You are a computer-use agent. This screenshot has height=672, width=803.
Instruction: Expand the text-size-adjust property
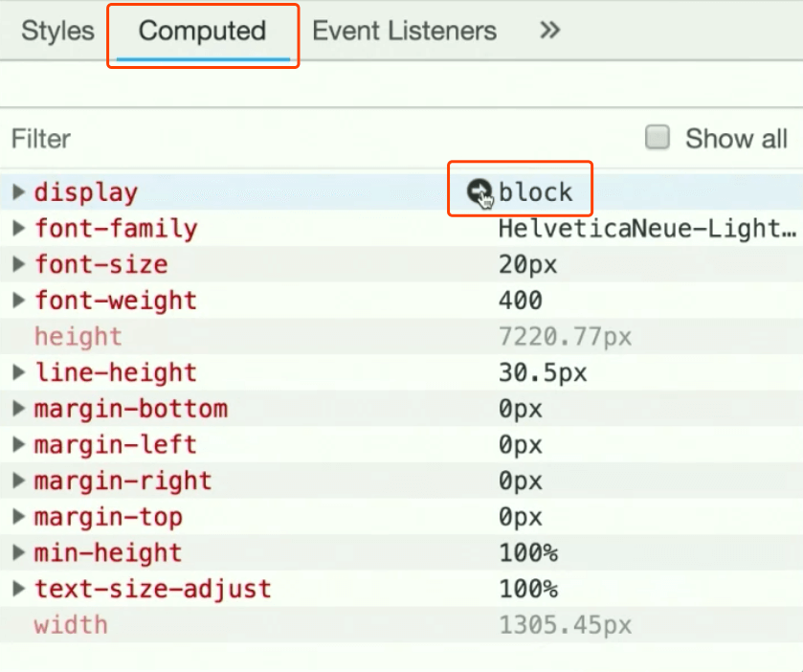pos(18,589)
